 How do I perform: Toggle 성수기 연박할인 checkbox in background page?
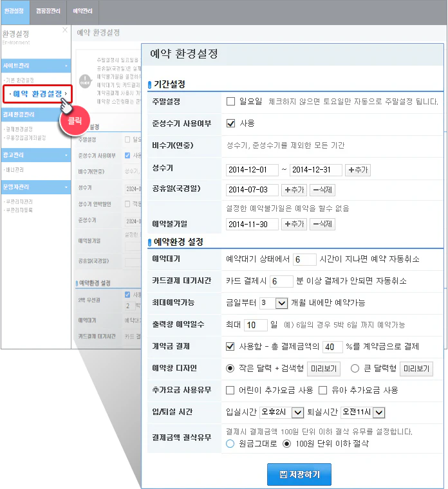127,204
